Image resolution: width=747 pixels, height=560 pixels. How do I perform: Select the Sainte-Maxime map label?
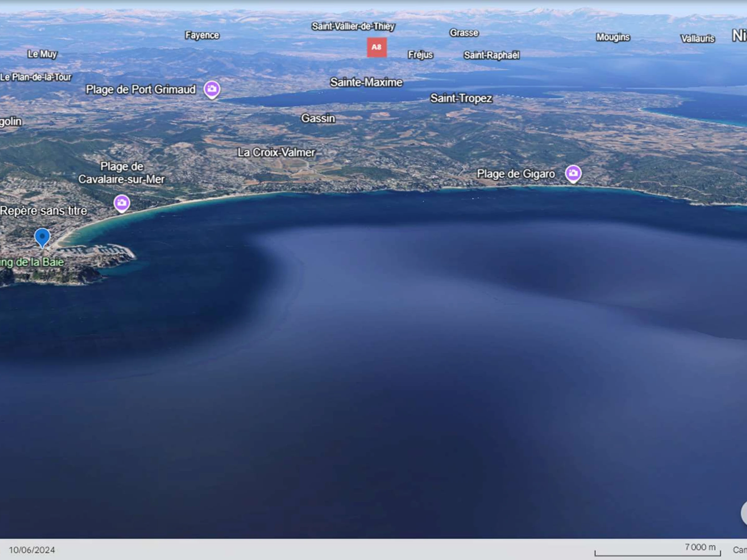click(366, 82)
